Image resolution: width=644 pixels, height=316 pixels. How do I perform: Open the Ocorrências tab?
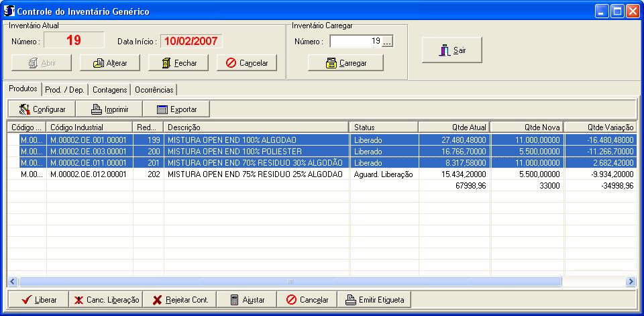click(x=154, y=90)
